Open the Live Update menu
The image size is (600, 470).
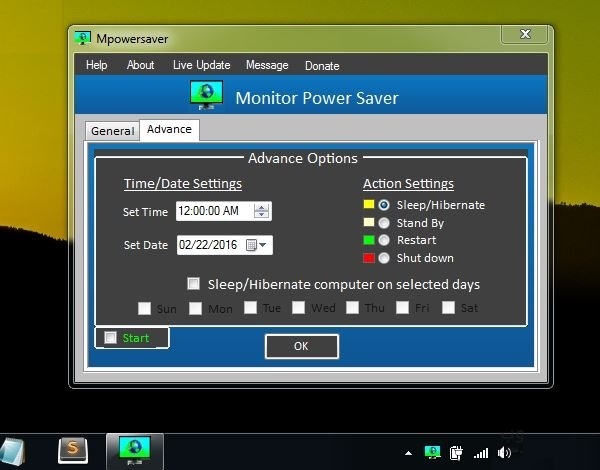coord(201,65)
